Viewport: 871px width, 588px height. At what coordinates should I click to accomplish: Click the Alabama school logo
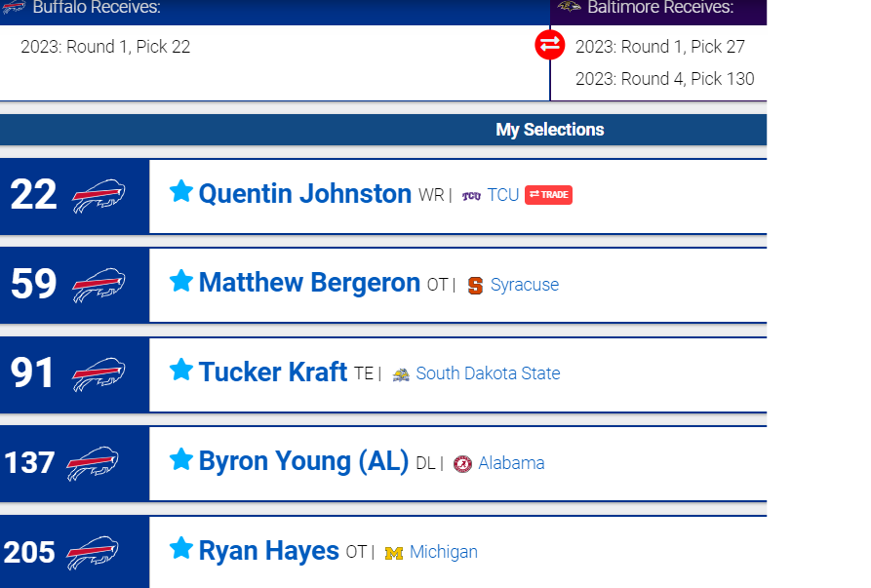[x=462, y=463]
